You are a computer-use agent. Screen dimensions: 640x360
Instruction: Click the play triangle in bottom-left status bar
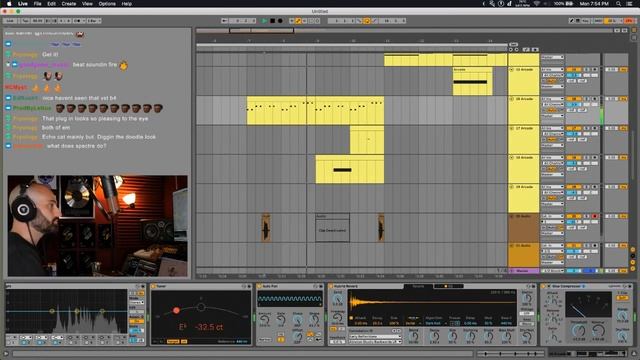(6, 353)
